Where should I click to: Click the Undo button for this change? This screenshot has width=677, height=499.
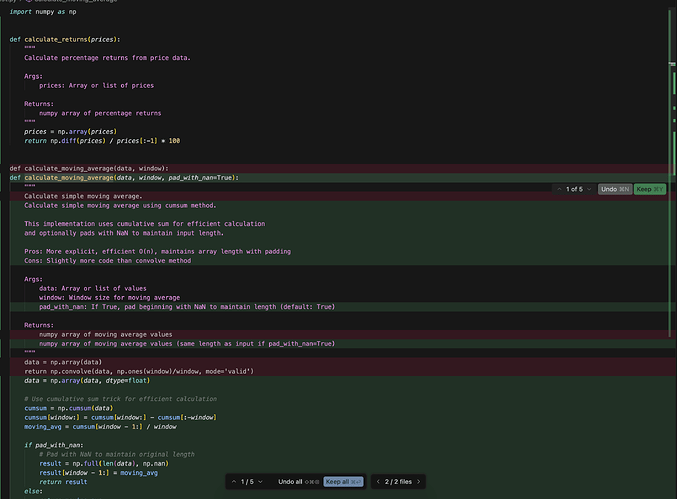tap(615, 189)
